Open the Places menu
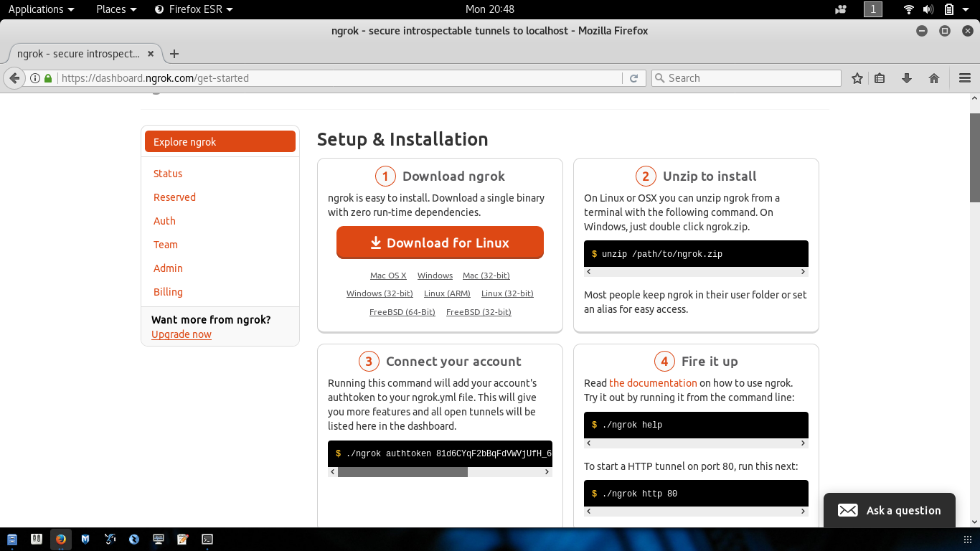The width and height of the screenshot is (980, 551). 116,9
